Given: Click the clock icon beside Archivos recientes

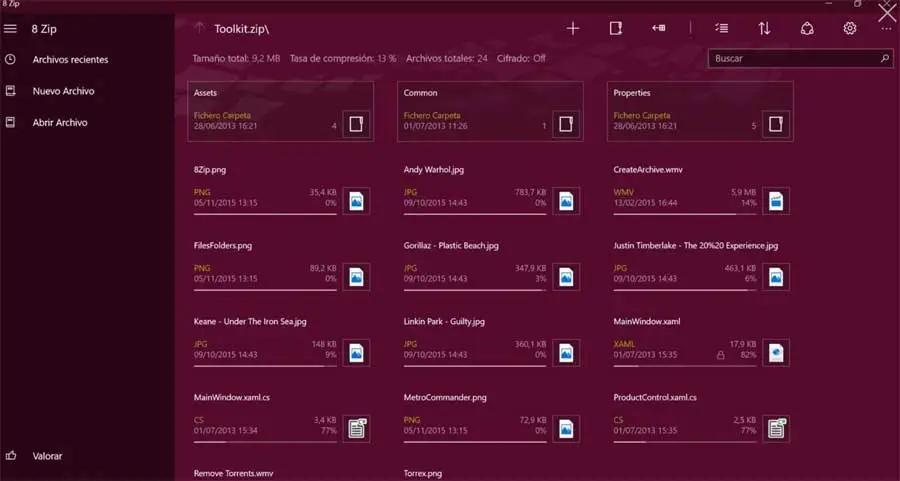Looking at the screenshot, I should point(10,59).
